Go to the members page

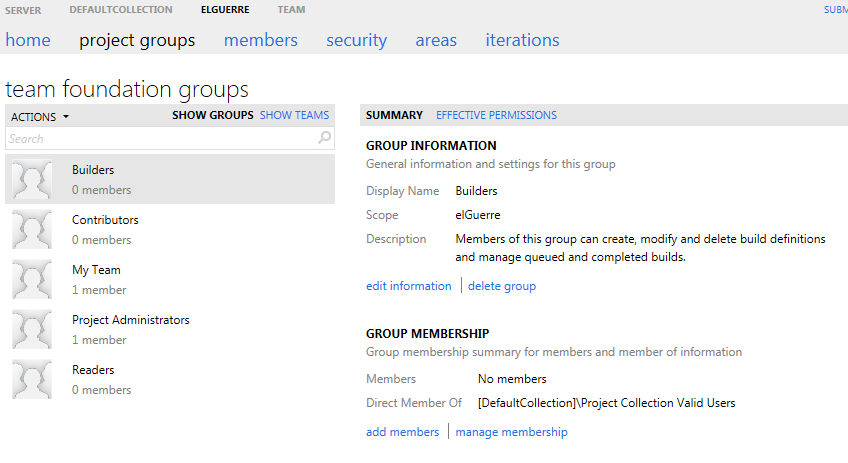pyautogui.click(x=260, y=40)
